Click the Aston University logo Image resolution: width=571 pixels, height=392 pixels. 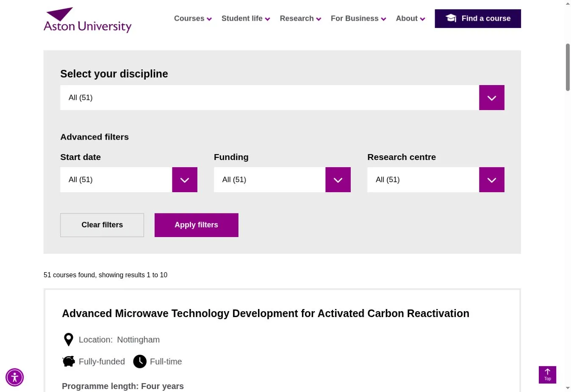88,20
